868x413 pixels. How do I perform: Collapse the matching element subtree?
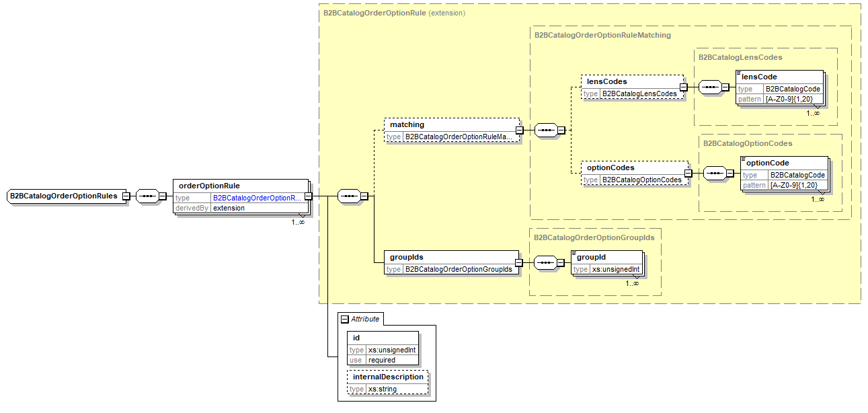[518, 130]
